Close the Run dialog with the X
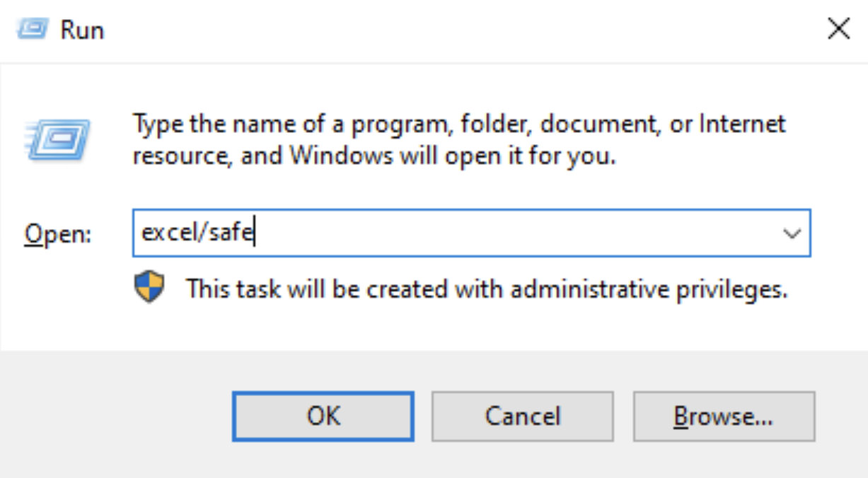Image resolution: width=868 pixels, height=478 pixels. coord(838,28)
